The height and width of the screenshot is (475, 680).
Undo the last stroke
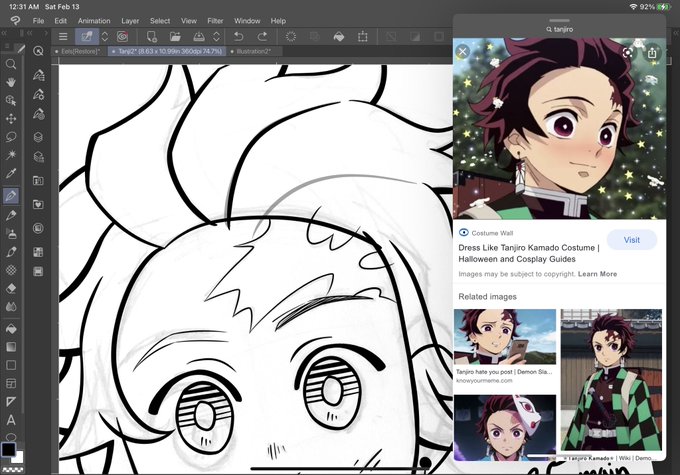(239, 36)
